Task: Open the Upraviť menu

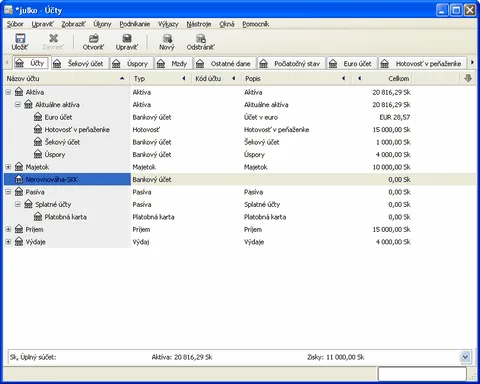Action: pos(42,24)
